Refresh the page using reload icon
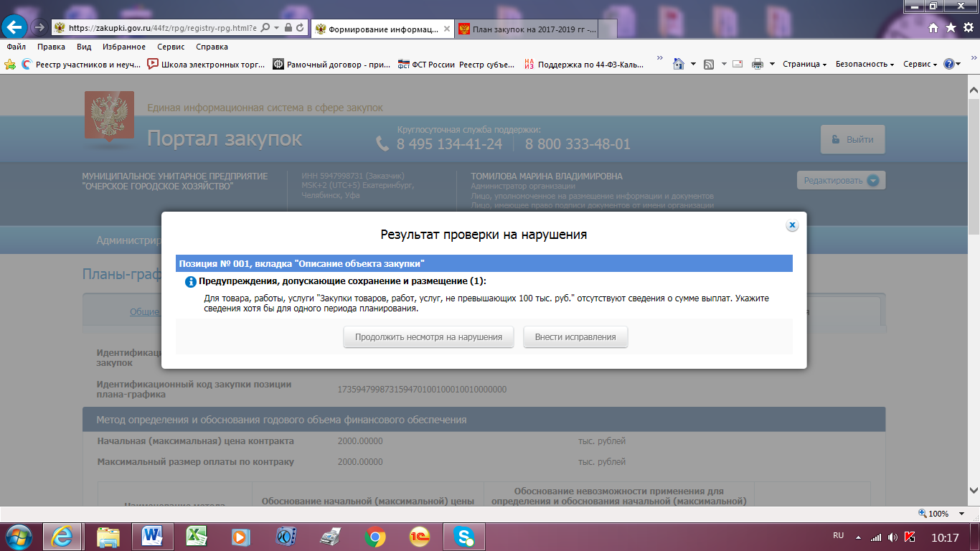Screen dimensions: 980x551 (x=300, y=28)
